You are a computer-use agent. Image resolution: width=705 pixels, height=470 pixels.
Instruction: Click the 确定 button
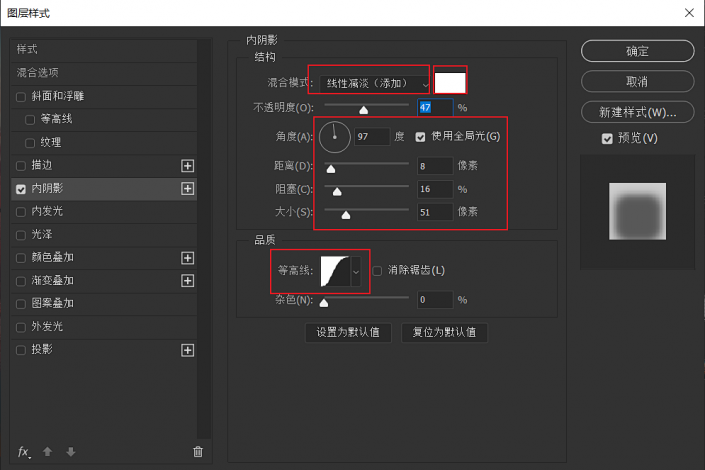[x=637, y=51]
